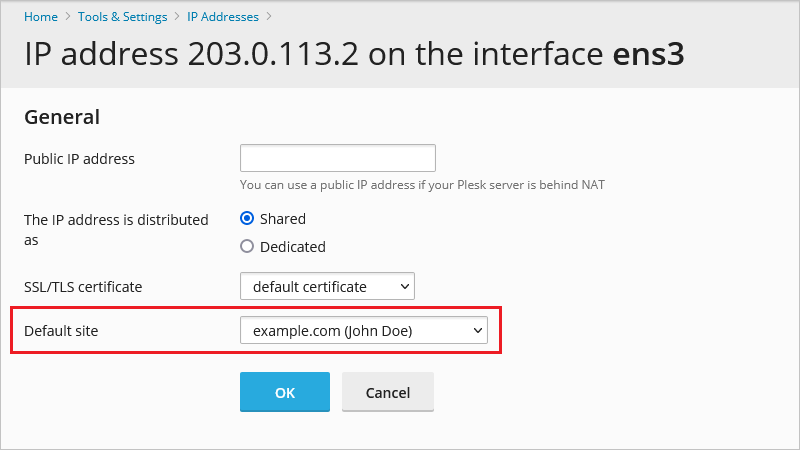Image resolution: width=800 pixels, height=450 pixels.
Task: Click the Dedicated option label text
Action: [x=292, y=246]
